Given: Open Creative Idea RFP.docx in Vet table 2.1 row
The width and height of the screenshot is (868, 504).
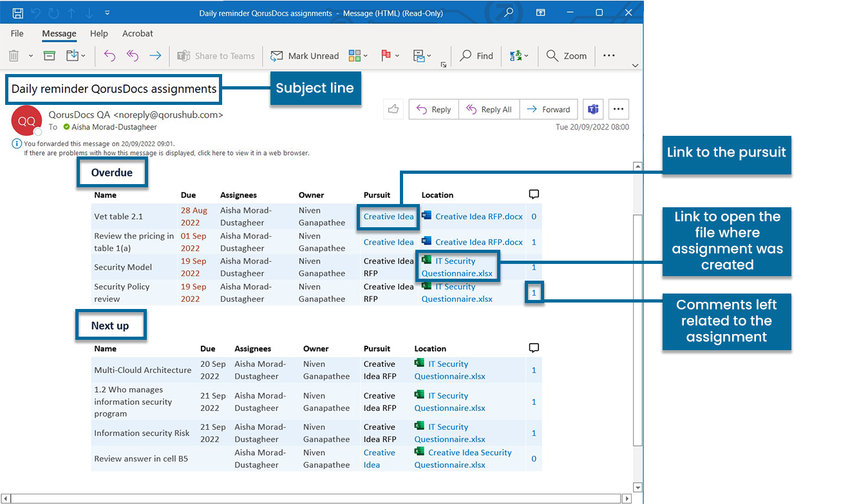Looking at the screenshot, I should 479,216.
